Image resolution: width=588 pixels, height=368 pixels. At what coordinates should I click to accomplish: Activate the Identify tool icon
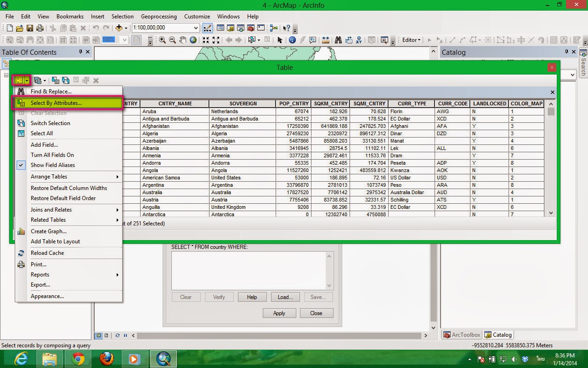pyautogui.click(x=292, y=40)
